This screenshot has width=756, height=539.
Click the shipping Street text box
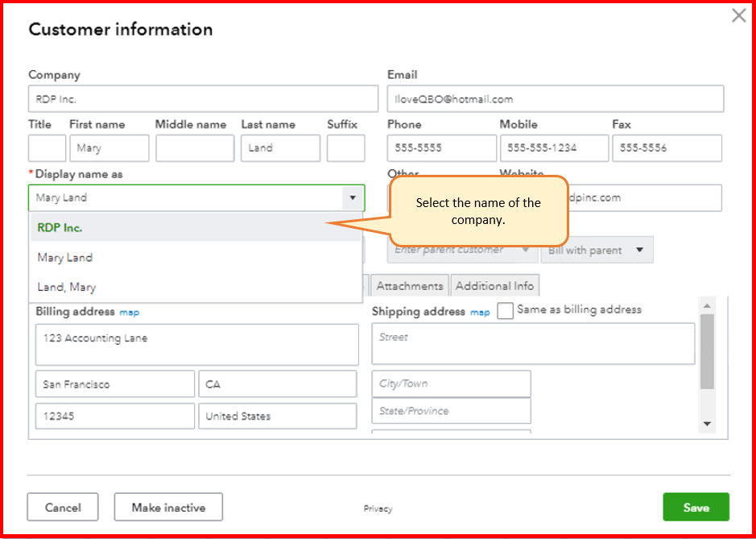pyautogui.click(x=533, y=344)
